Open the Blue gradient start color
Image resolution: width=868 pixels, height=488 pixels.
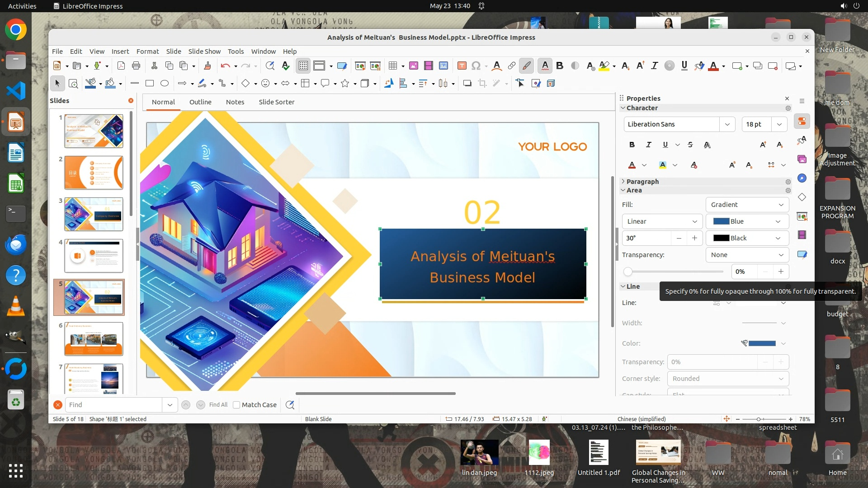click(x=747, y=221)
